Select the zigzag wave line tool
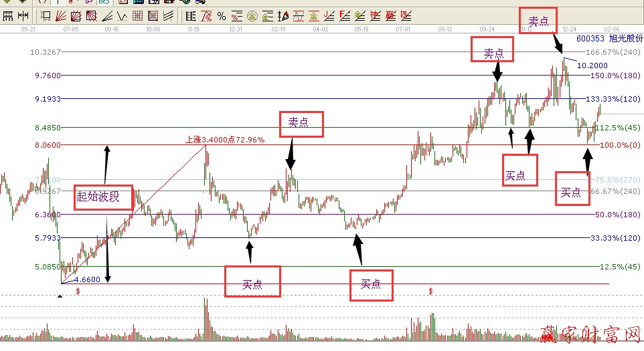644x351 pixels. point(122,15)
